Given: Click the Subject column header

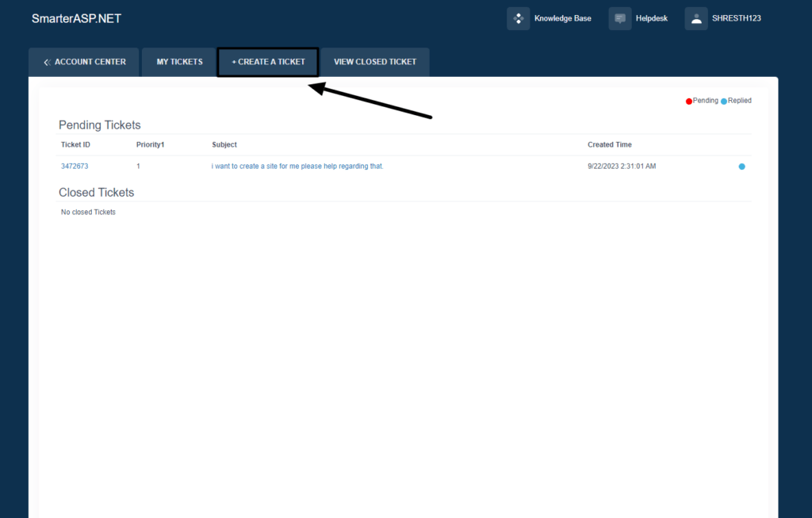Looking at the screenshot, I should point(224,144).
